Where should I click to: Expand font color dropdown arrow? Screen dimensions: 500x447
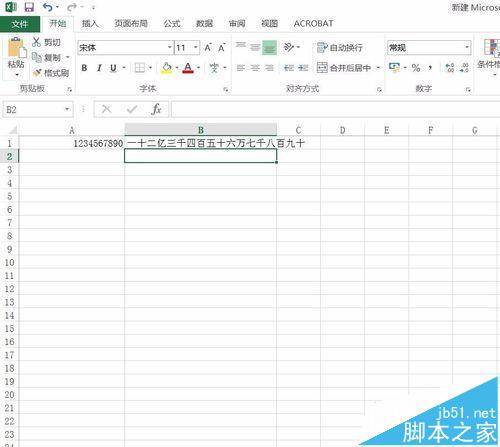[199, 68]
